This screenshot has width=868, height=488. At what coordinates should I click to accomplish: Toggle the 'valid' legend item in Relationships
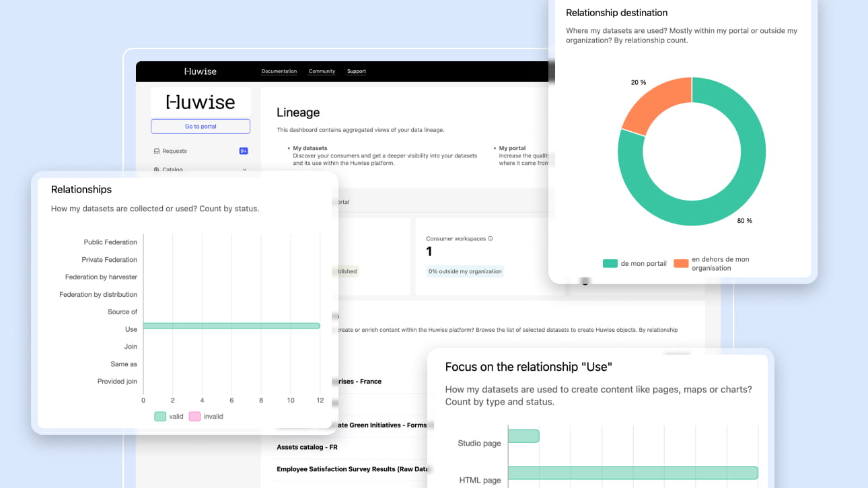point(169,417)
